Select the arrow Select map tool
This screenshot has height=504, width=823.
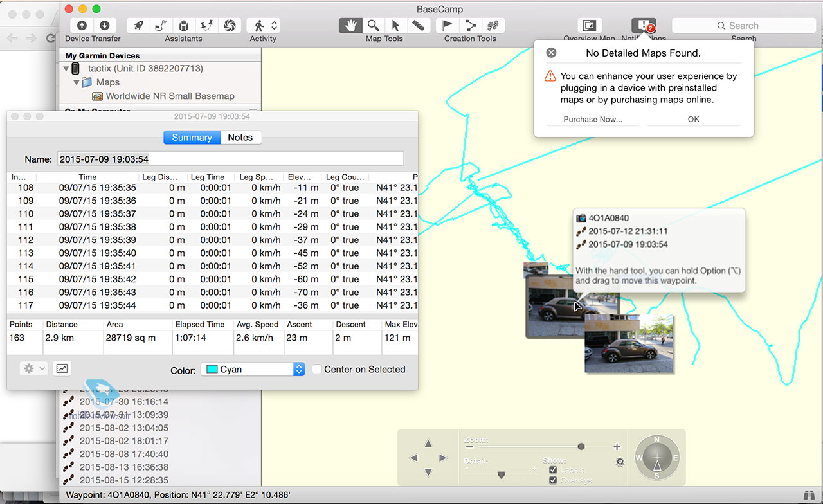click(395, 26)
